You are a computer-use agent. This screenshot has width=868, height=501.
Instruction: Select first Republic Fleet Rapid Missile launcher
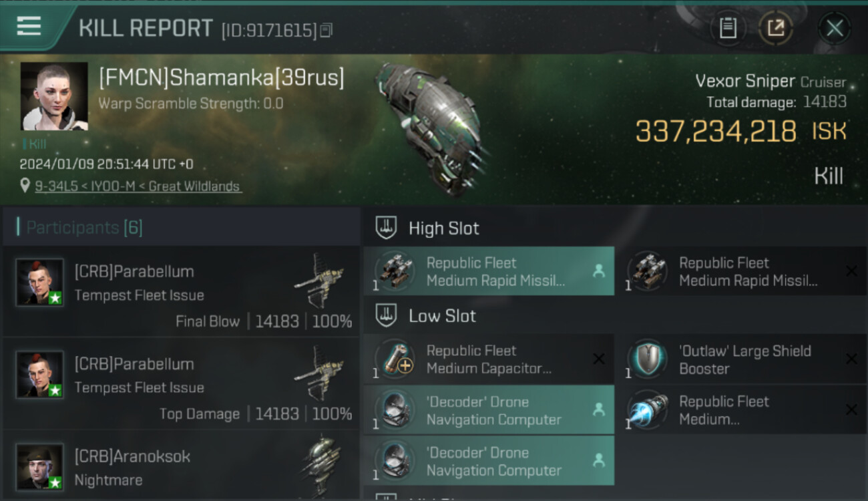(489, 271)
